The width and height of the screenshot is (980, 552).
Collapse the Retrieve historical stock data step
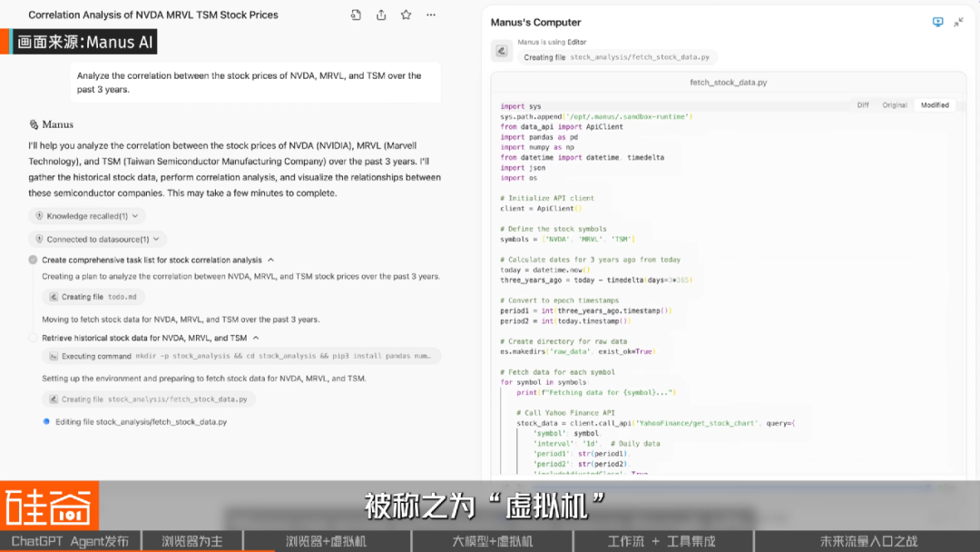[x=256, y=338]
